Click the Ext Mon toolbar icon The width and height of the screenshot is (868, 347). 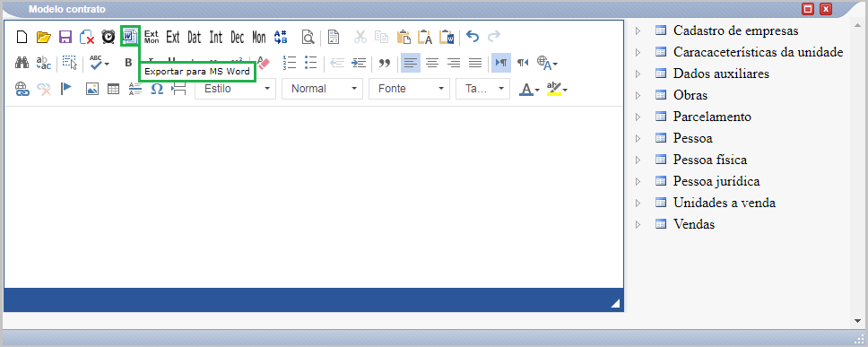tap(152, 37)
